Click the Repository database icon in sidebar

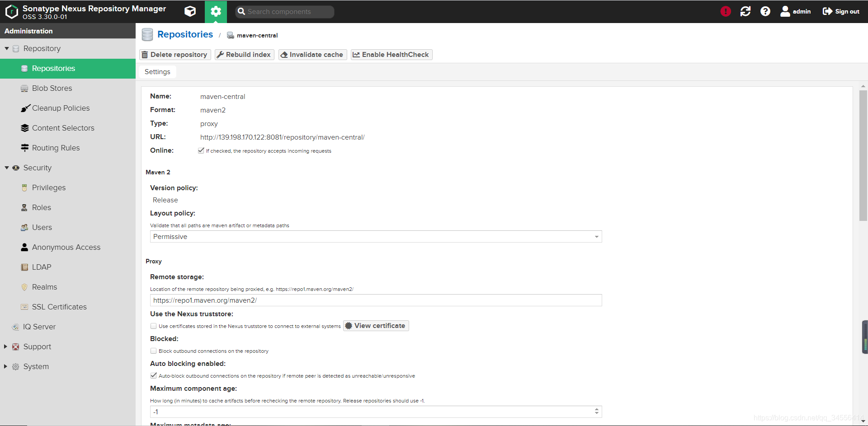(15, 48)
